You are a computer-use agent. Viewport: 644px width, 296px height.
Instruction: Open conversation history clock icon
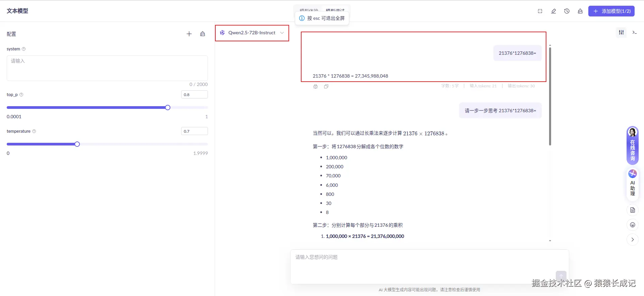pyautogui.click(x=567, y=11)
